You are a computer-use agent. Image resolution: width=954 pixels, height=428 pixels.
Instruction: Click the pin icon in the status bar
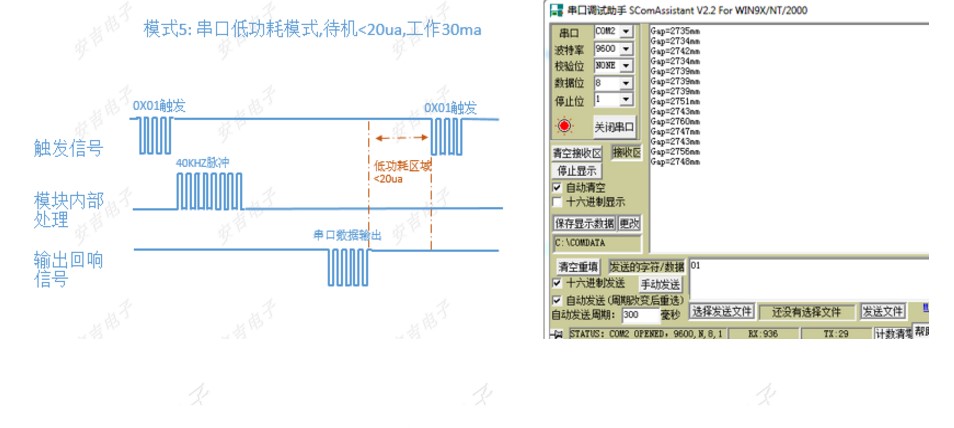pyautogui.click(x=557, y=333)
